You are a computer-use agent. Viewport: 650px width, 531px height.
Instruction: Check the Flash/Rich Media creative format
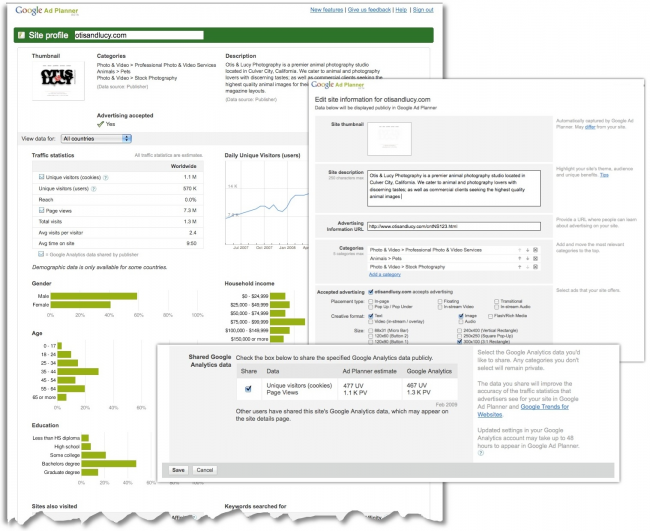pos(490,316)
